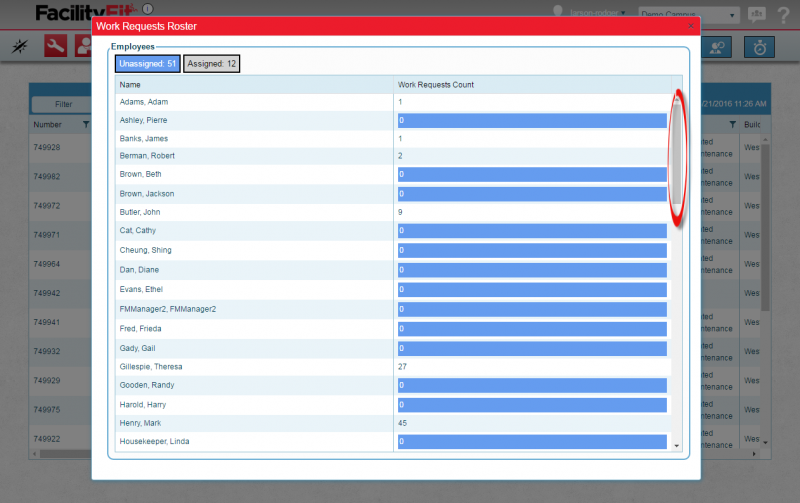Select the Banks, James row
Screen dimensions: 800x503
393,139
